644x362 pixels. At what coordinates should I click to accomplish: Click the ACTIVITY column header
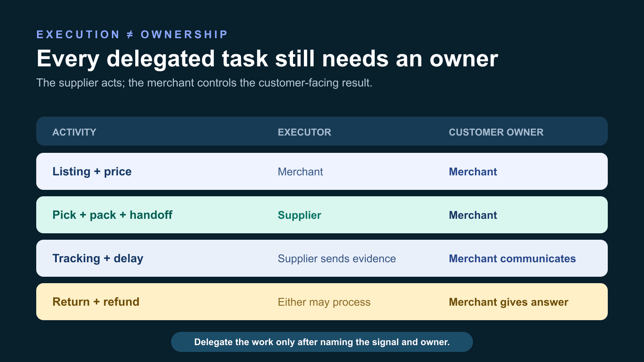click(x=74, y=132)
